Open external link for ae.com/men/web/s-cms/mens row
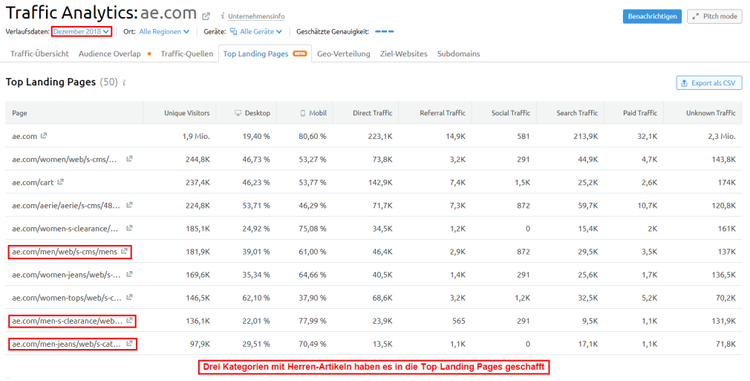 (x=124, y=251)
